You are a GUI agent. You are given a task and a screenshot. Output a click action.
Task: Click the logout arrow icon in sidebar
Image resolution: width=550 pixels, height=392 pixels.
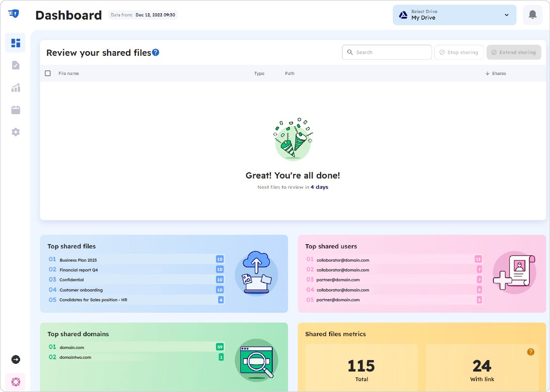[16, 360]
